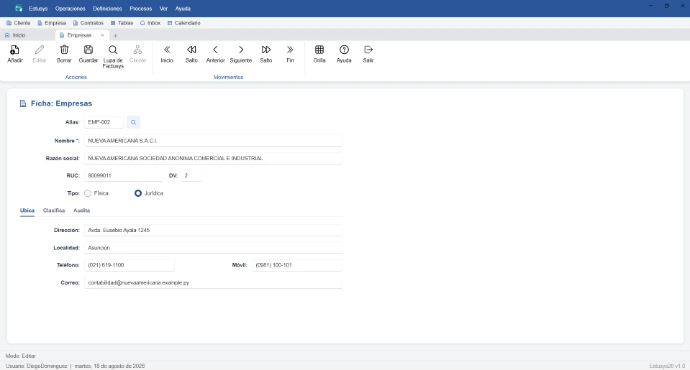
Task: Click the Salir exit icon
Action: (368, 50)
